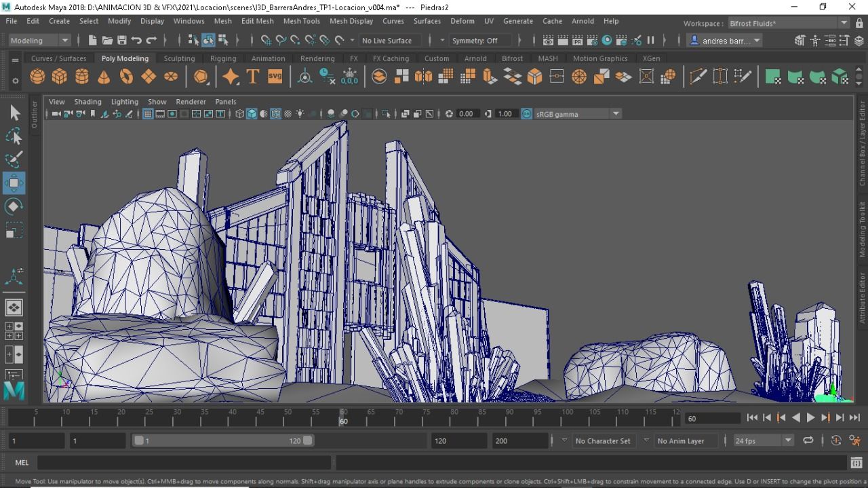
Task: Select the Rotate tool in toolbox
Action: 14,206
